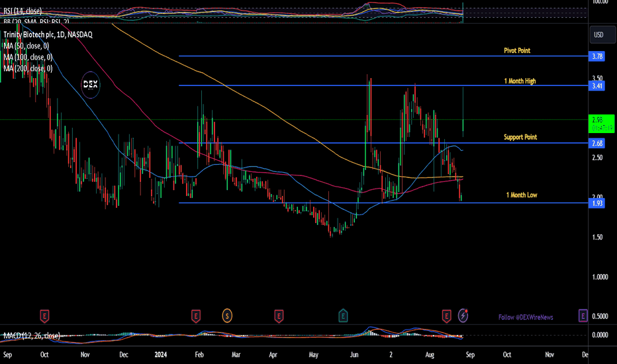Select the MA (50, close, 0) legend
The height and width of the screenshot is (364, 617).
(x=26, y=46)
